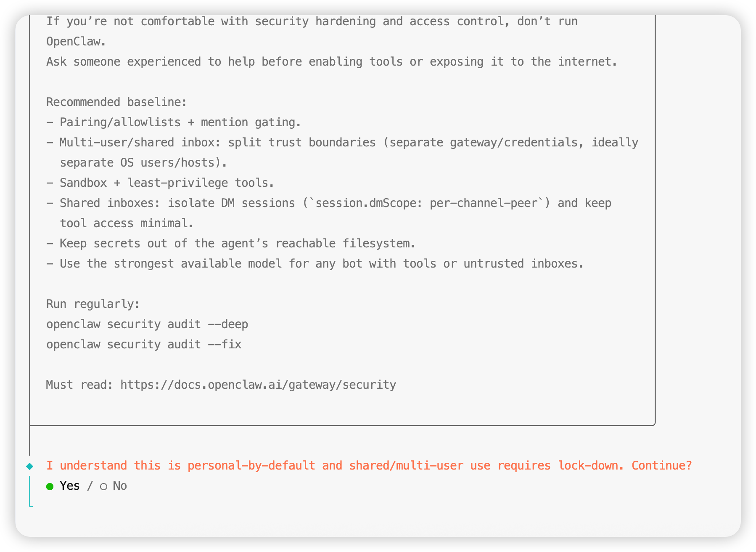Image resolution: width=756 pixels, height=552 pixels.
Task: Select the green Yes radio dot
Action: click(50, 486)
